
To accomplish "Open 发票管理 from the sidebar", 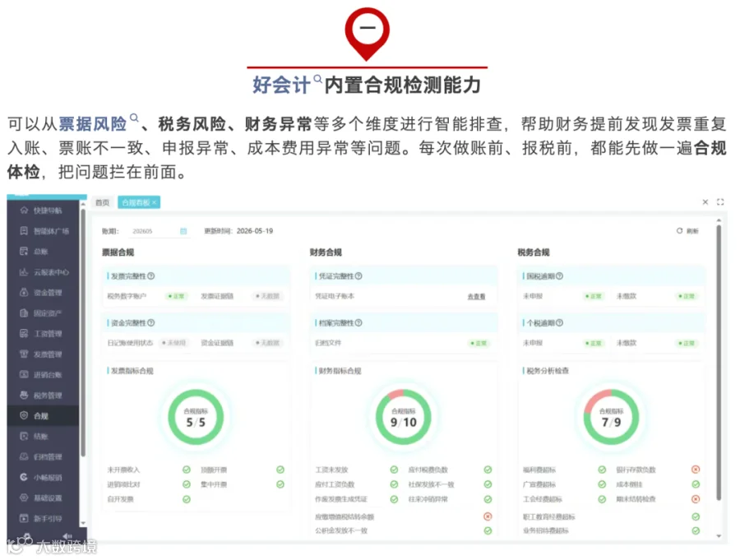I will pyautogui.click(x=42, y=354).
